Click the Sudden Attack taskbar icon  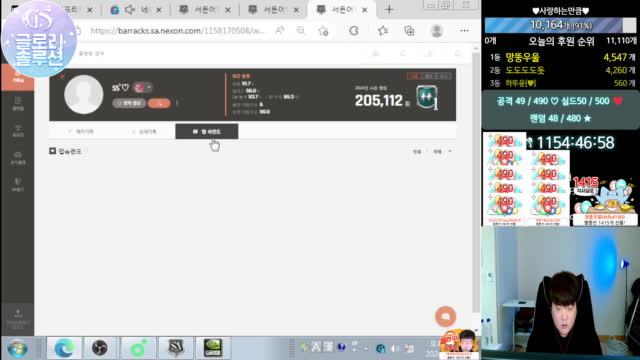[x=176, y=348]
